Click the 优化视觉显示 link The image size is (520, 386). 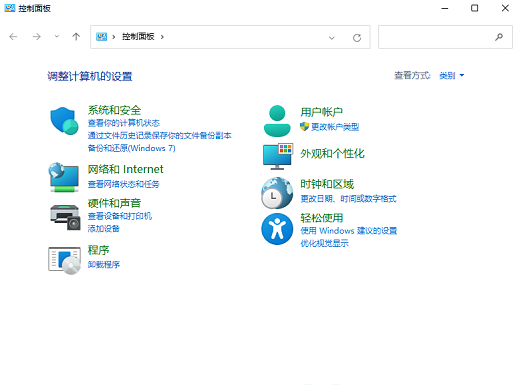324,243
